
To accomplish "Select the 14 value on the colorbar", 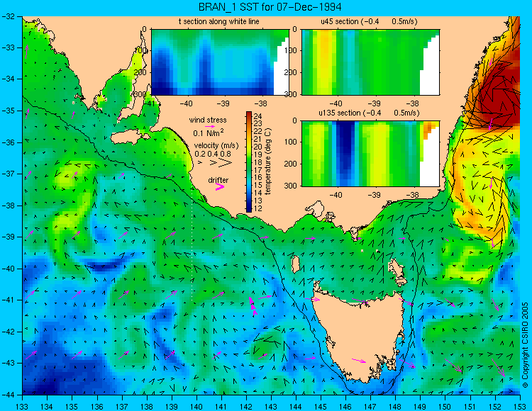I will pos(258,193).
